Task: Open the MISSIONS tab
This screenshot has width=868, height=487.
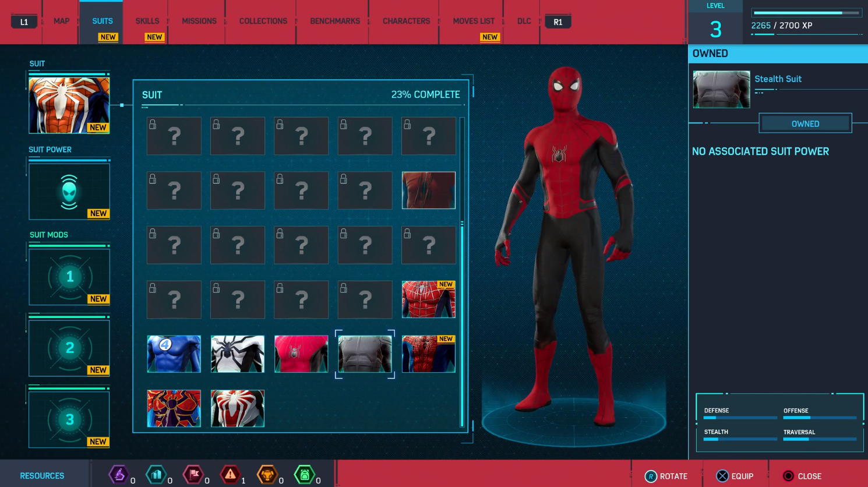Action: tap(199, 21)
